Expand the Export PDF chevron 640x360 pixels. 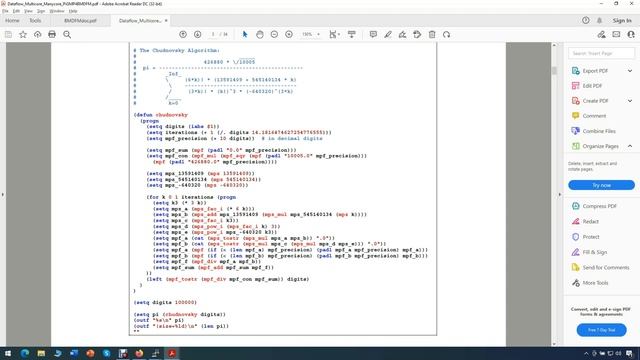[630, 71]
